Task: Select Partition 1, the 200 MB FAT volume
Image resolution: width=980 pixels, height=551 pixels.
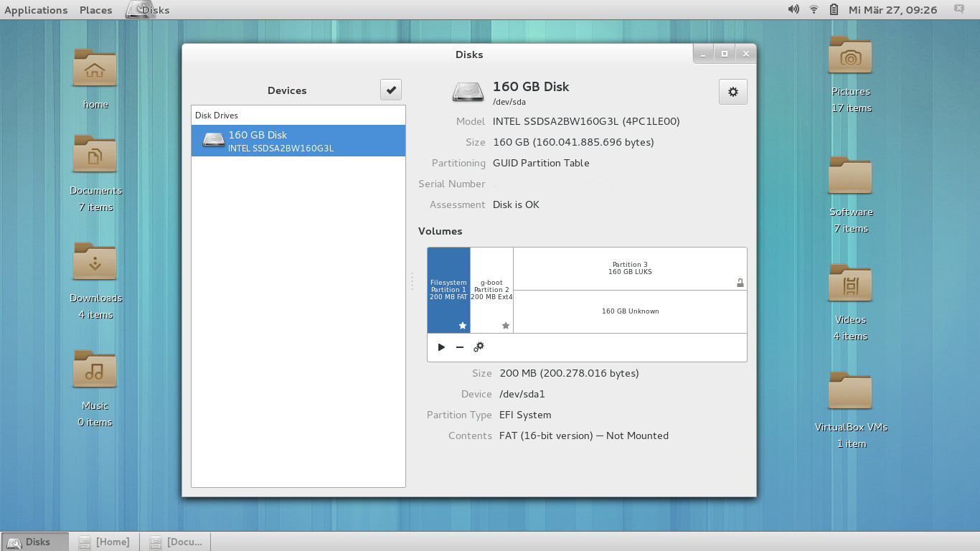Action: (448, 291)
